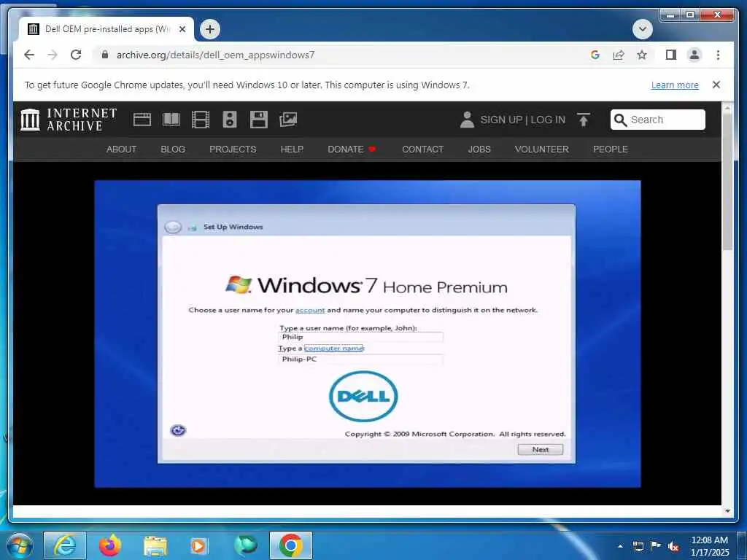Click the SIGN UP link
This screenshot has width=747, height=560.
click(501, 120)
